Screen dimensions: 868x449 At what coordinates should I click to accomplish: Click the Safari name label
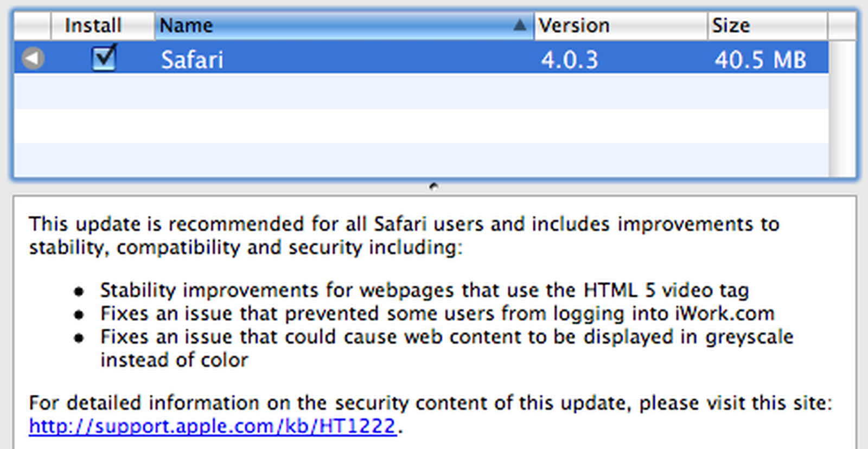click(x=192, y=60)
